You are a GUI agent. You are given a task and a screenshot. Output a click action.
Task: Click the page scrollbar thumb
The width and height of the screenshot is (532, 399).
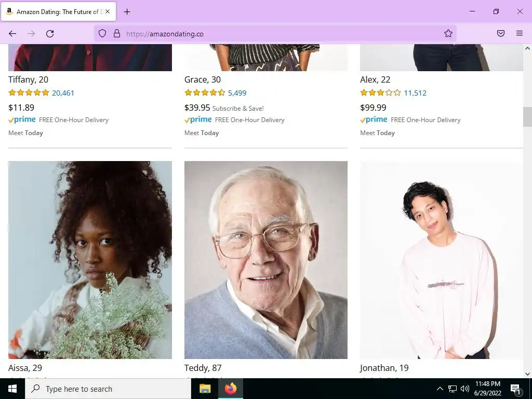[527, 117]
